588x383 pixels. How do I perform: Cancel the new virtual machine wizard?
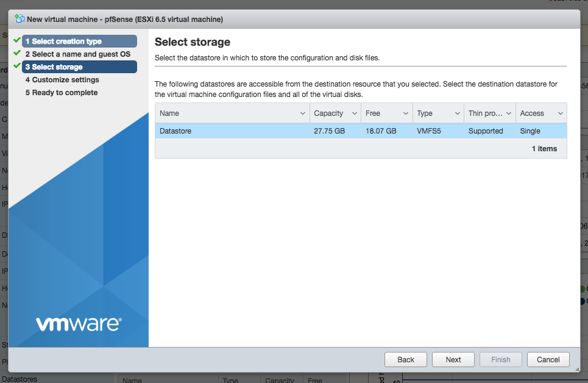click(548, 359)
